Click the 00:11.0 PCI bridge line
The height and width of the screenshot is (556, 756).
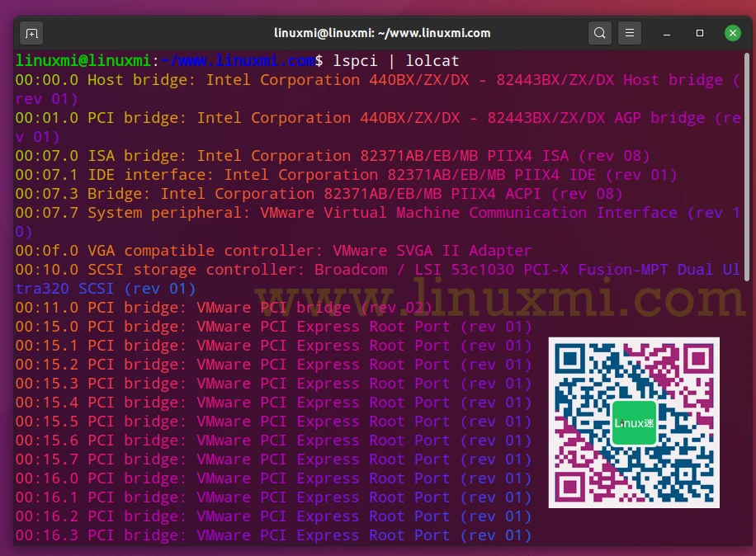tap(224, 308)
